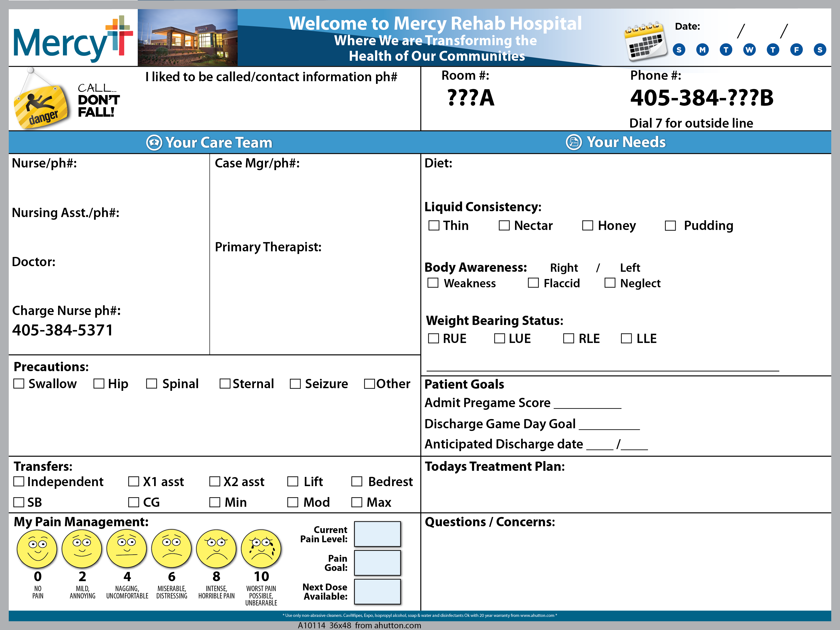Select the Tuesday circle just after the M circle

tap(726, 50)
